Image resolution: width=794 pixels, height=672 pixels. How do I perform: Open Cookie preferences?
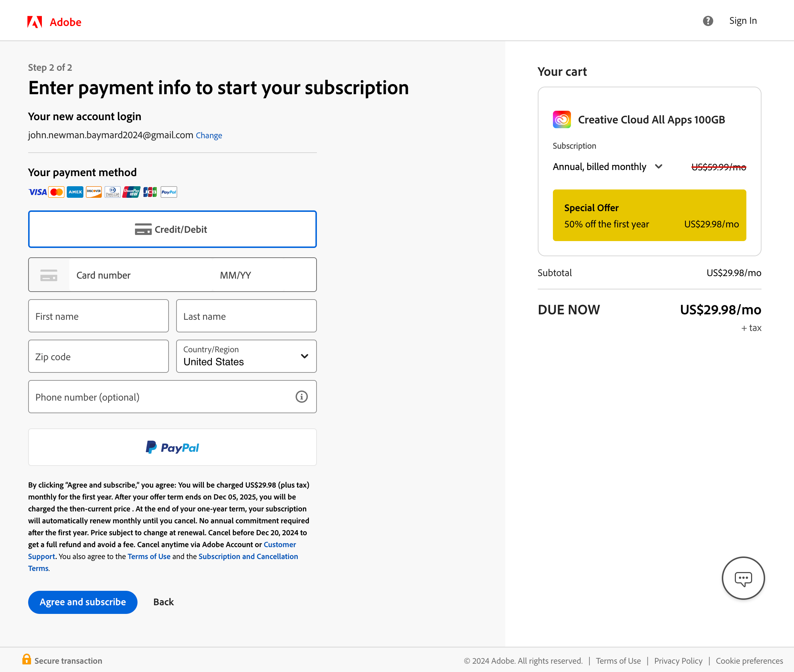point(749,660)
